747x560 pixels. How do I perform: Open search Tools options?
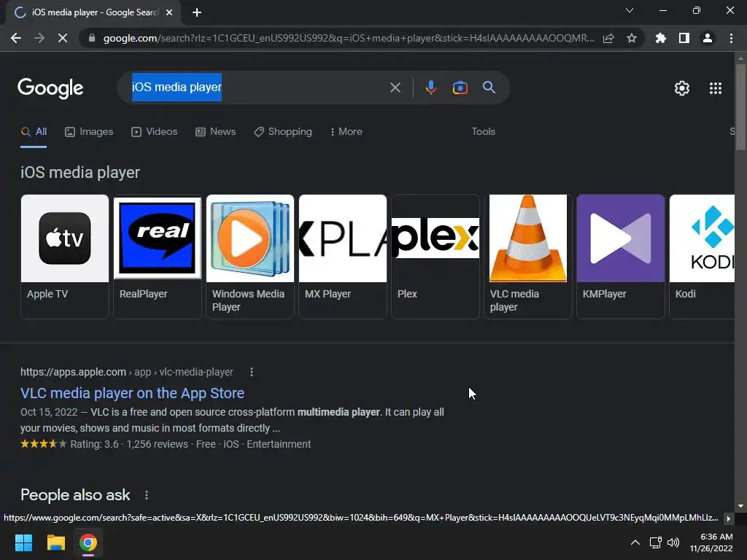coord(484,132)
